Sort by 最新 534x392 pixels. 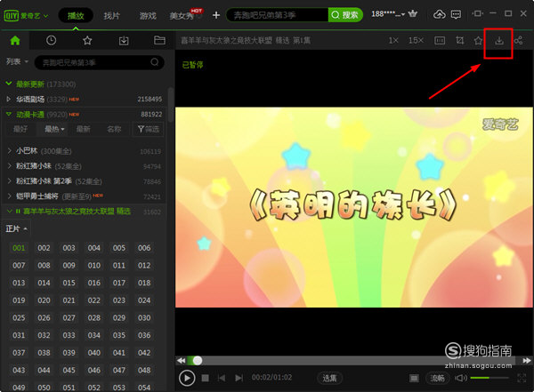pos(83,129)
